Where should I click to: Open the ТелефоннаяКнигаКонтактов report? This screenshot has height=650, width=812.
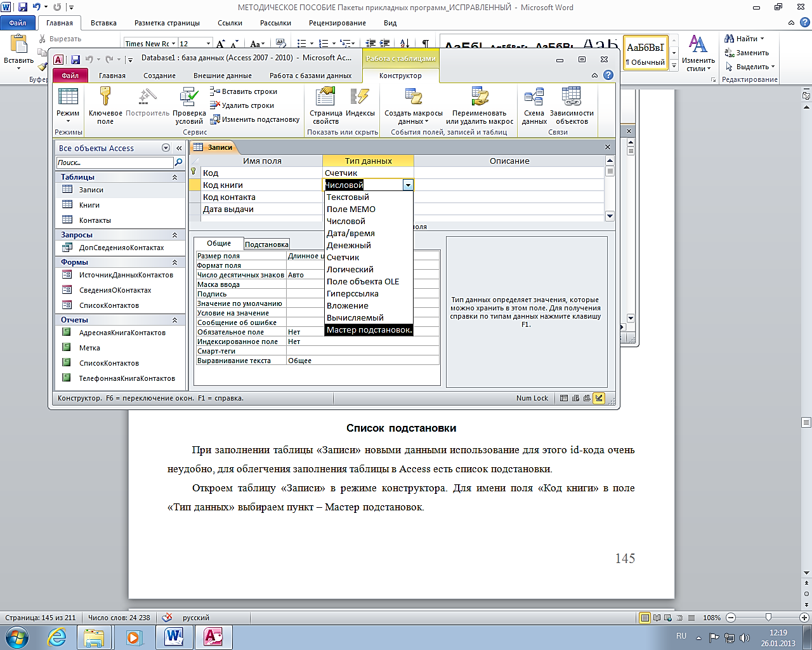[121, 378]
